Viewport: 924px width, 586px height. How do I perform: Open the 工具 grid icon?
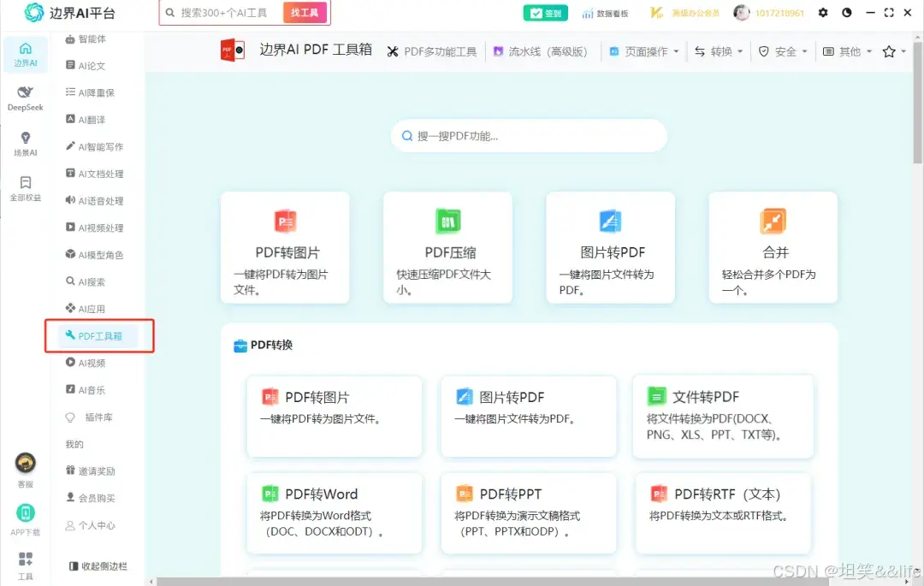coord(26,559)
